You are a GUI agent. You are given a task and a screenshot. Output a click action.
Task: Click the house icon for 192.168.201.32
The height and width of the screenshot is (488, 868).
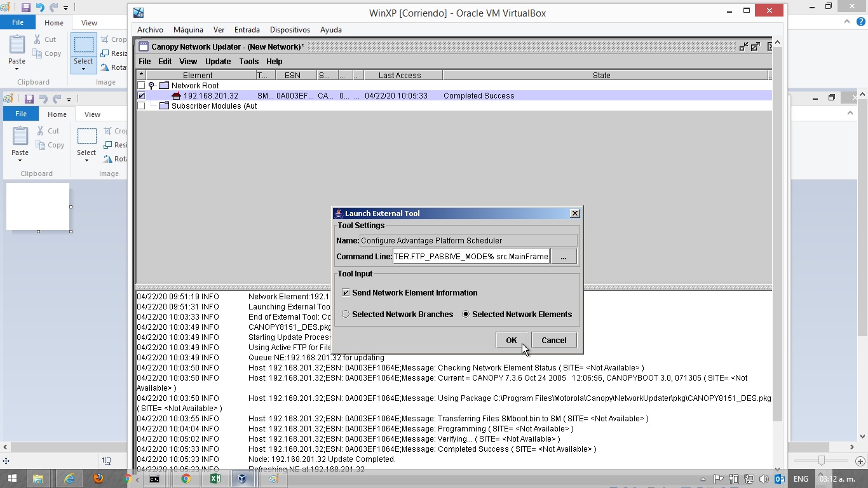pos(176,96)
